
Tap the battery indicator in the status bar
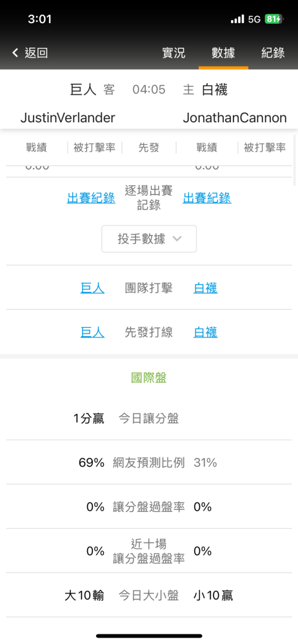pyautogui.click(x=273, y=19)
